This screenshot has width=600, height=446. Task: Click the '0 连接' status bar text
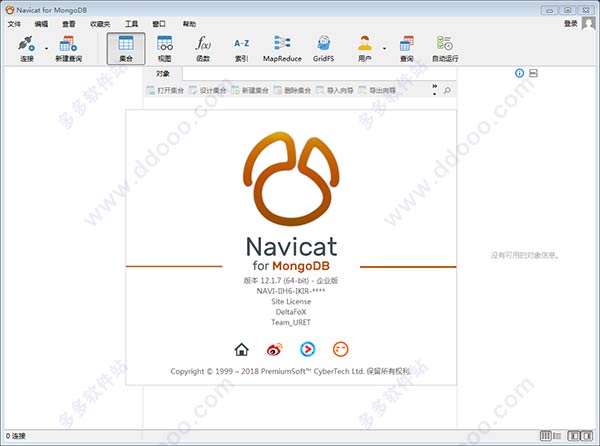point(16,436)
